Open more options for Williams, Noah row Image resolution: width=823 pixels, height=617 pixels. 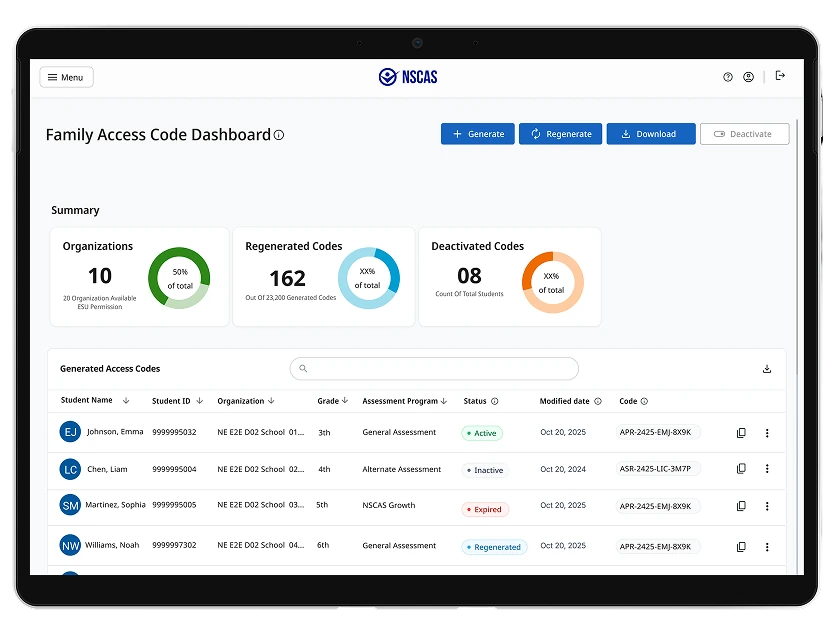(767, 547)
